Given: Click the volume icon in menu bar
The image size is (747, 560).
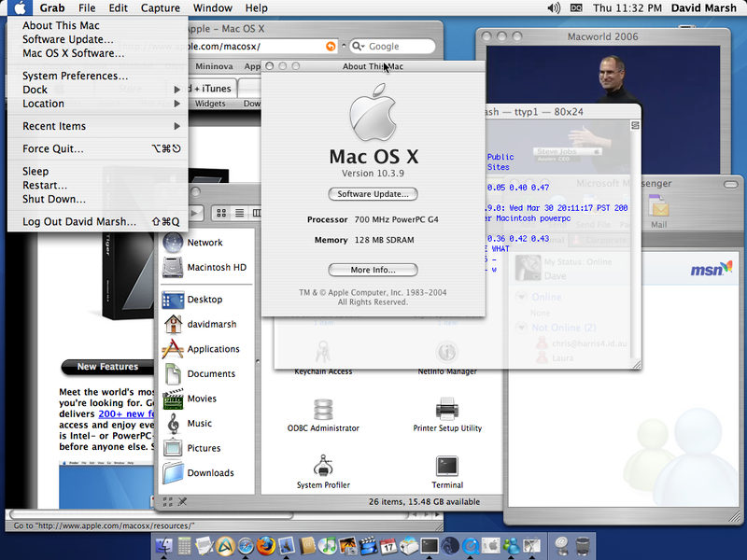Looking at the screenshot, I should [x=554, y=8].
